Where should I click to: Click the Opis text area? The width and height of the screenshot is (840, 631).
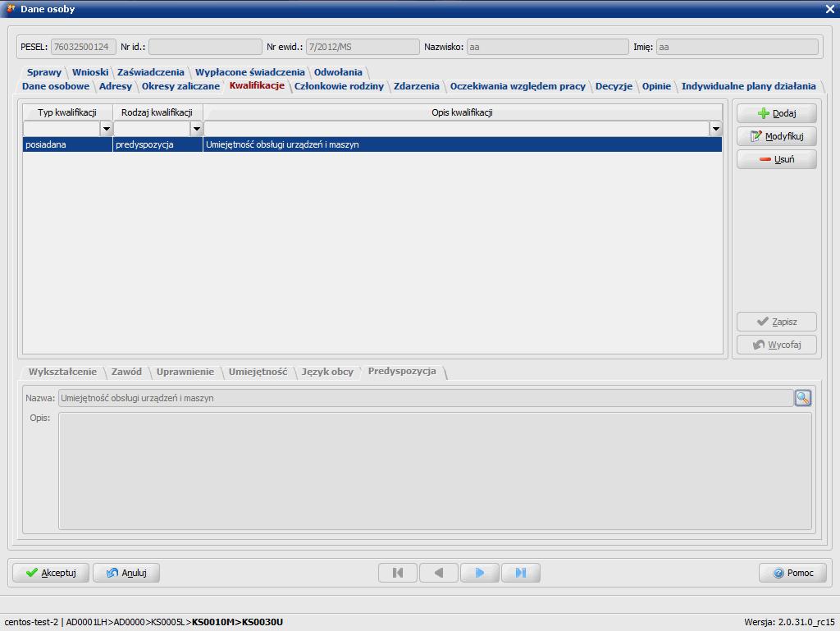435,471
